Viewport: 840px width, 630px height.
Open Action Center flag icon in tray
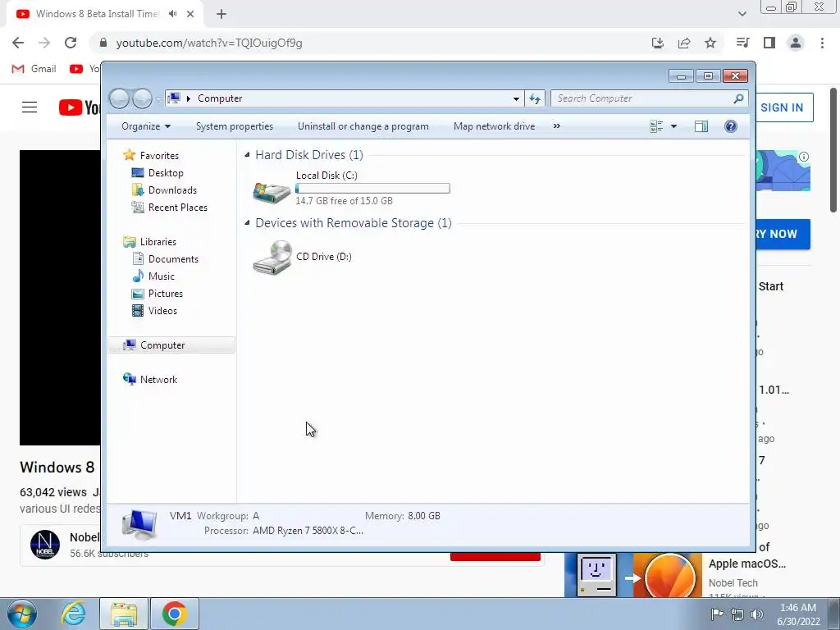(717, 614)
